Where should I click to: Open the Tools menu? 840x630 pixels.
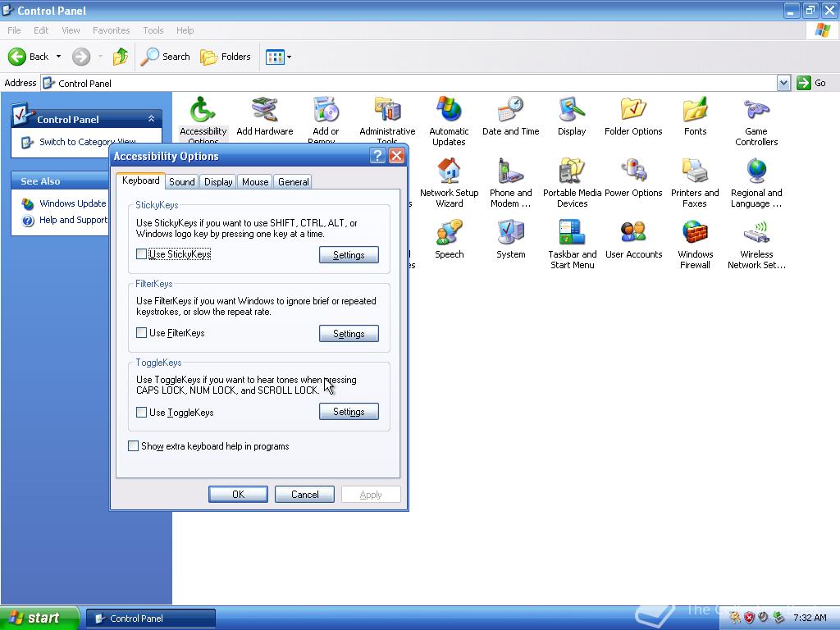[x=153, y=30]
